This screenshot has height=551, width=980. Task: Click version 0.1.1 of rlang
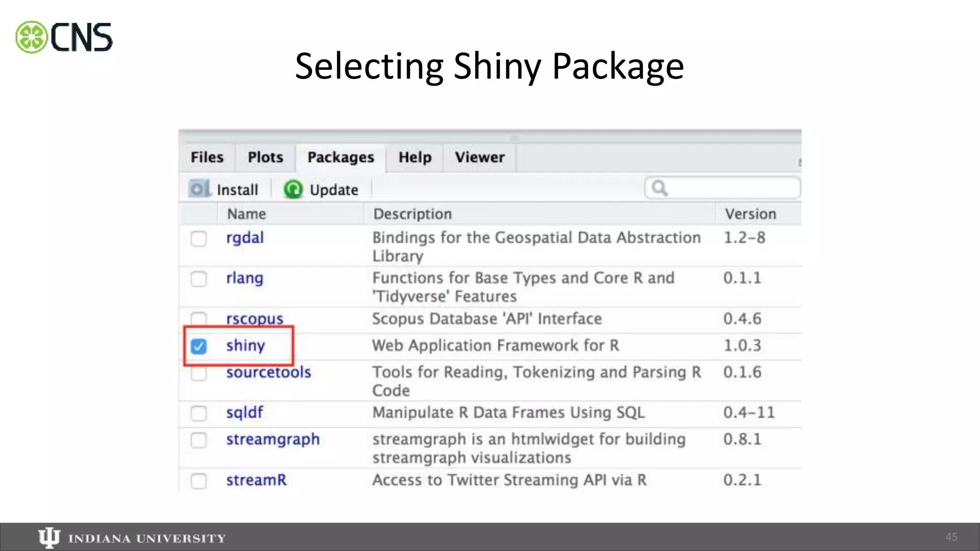[742, 278]
